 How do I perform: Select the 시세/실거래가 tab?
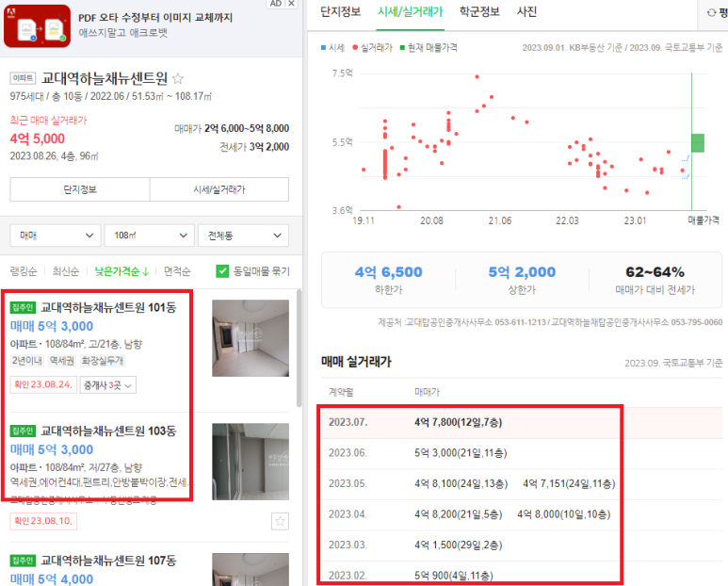coord(410,11)
